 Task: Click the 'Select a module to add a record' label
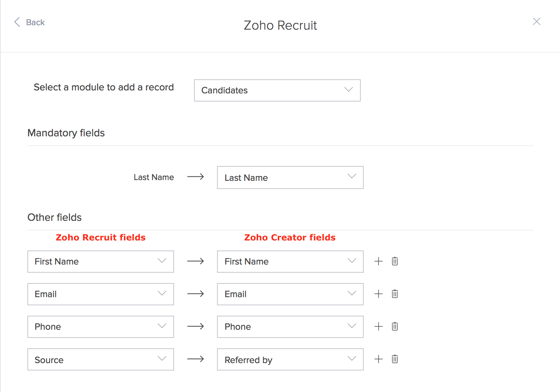(104, 87)
